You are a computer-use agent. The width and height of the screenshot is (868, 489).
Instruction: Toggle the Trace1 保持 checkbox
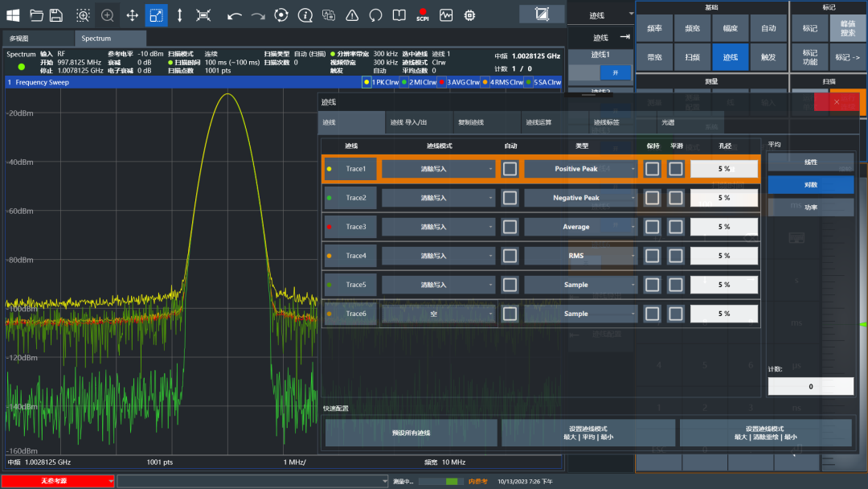652,169
